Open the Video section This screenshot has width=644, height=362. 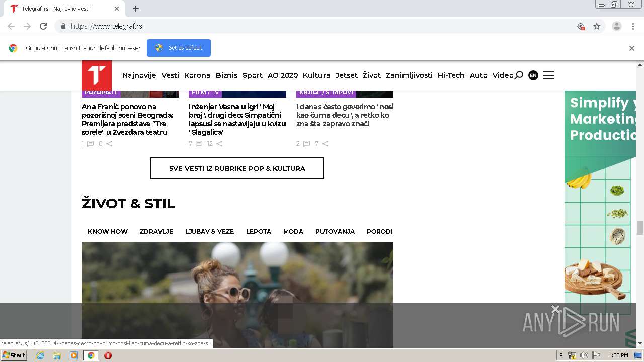point(503,75)
